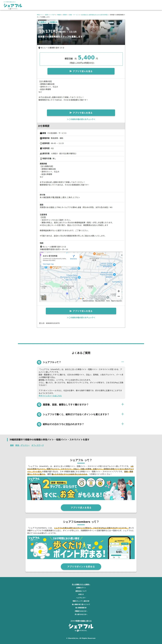
Task: Click location pin icon beside ゆいレール儀保駅 at top
Action: pos(39,48)
